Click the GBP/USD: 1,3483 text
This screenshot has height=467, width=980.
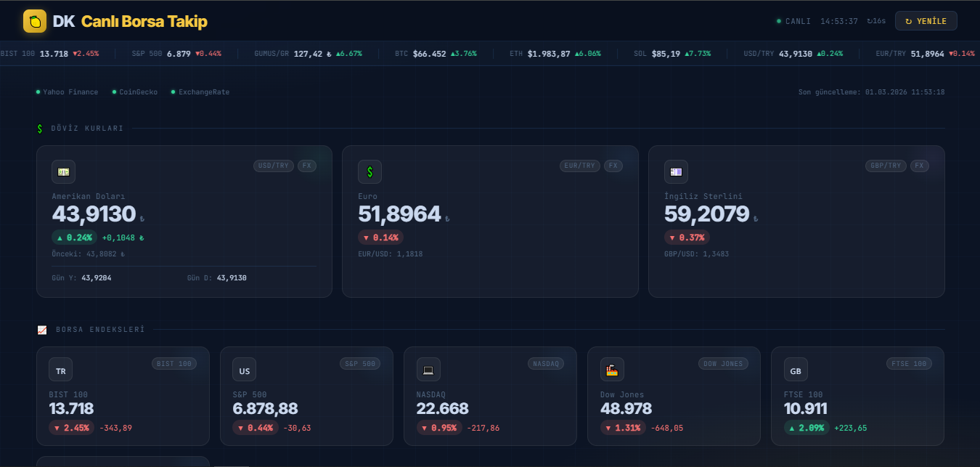(x=696, y=254)
